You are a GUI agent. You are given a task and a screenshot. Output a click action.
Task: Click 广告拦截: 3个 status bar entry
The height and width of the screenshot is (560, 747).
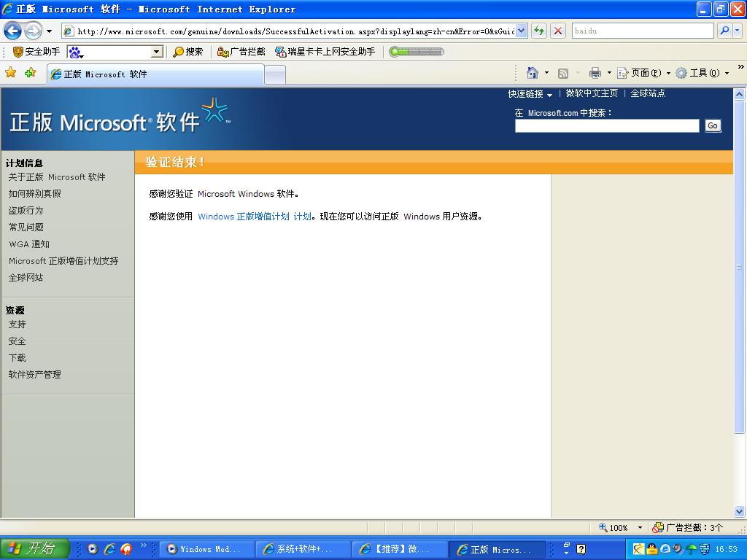687,528
